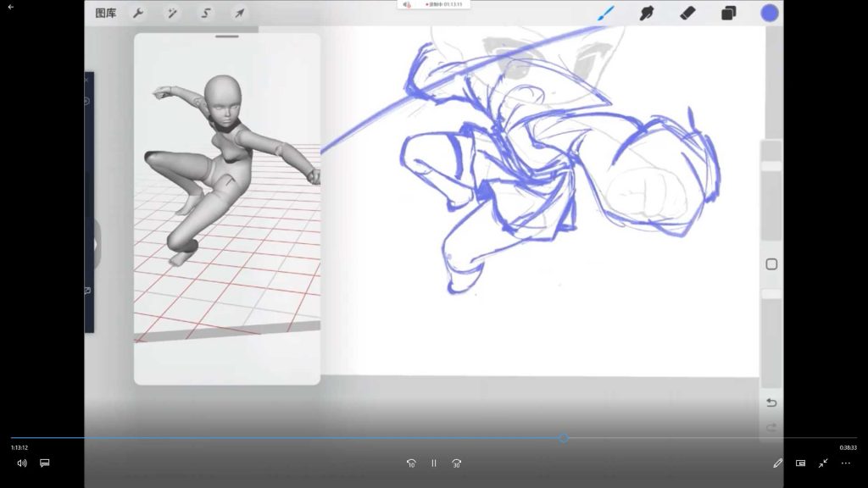
Task: Skip forward 30 seconds
Action: pyautogui.click(x=457, y=463)
